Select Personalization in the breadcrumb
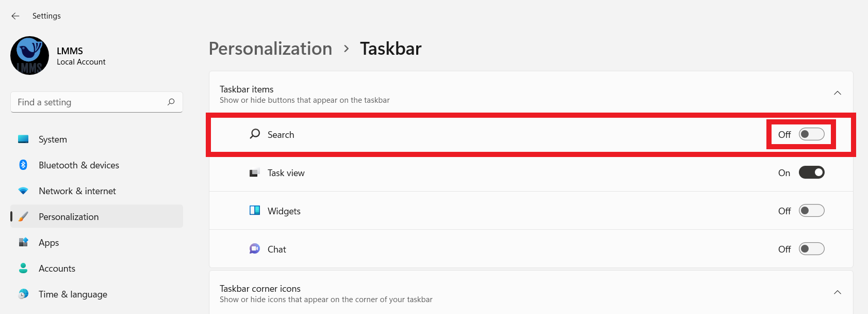This screenshot has height=314, width=868. click(x=270, y=48)
